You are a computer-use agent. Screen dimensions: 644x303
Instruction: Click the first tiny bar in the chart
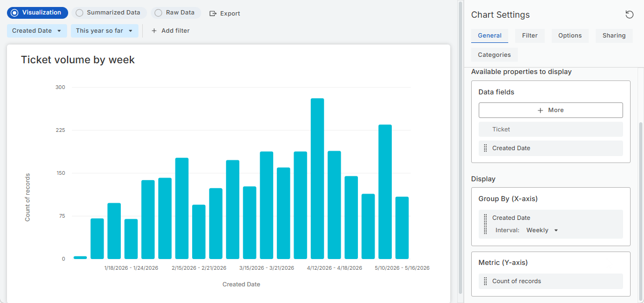tap(80, 257)
